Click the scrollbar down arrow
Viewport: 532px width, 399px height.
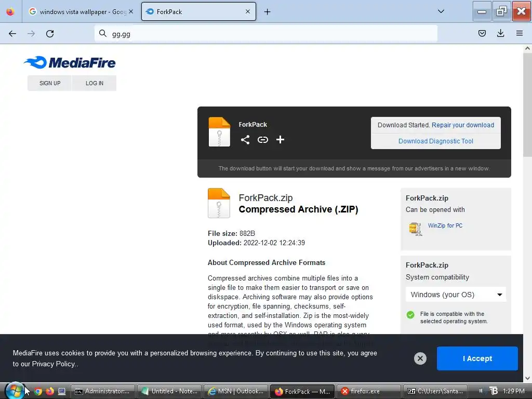(527, 378)
